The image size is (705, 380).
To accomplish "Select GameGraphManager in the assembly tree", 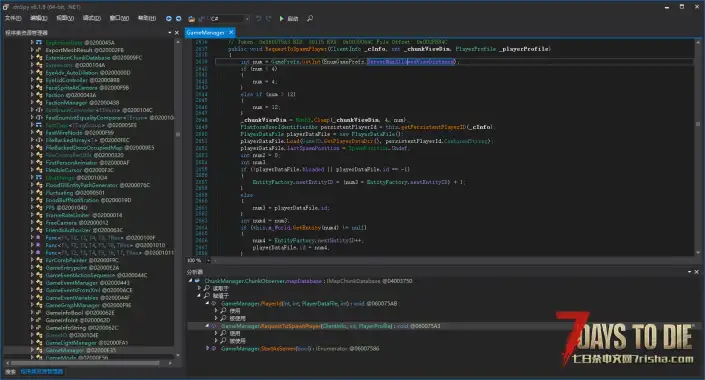I will coord(88,305).
